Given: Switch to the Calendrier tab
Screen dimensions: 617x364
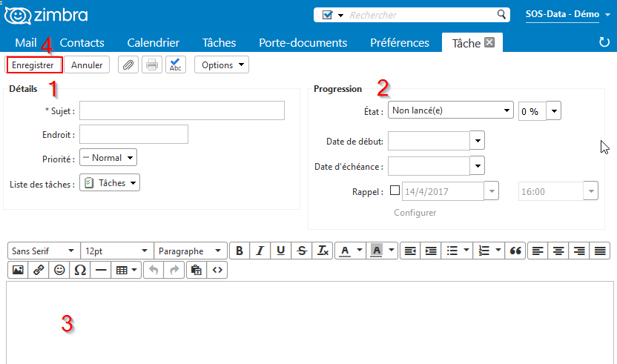Looking at the screenshot, I should (153, 43).
